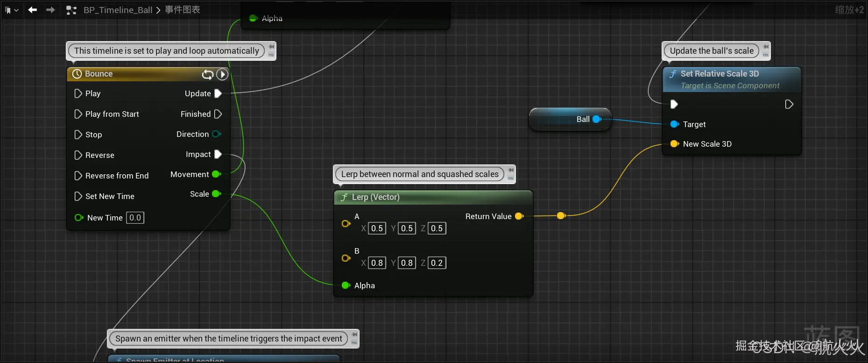Click the Reverse exec input pin
The height and width of the screenshot is (363, 868).
[78, 155]
